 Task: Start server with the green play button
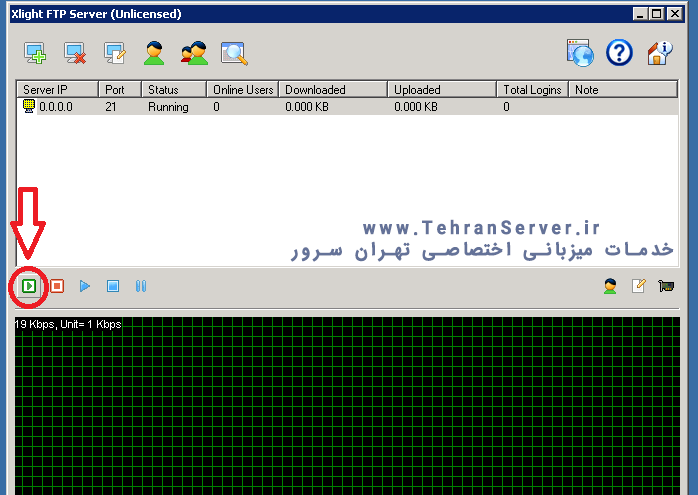point(30,286)
